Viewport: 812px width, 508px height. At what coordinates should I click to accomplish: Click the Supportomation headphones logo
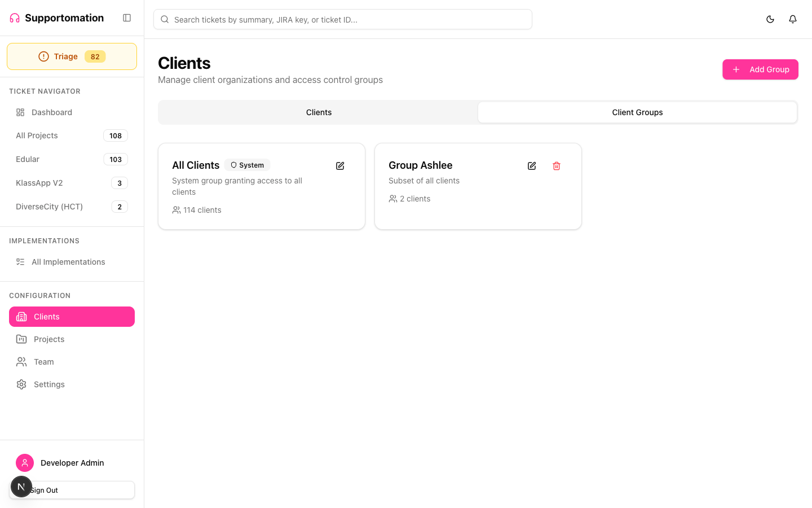pos(14,17)
